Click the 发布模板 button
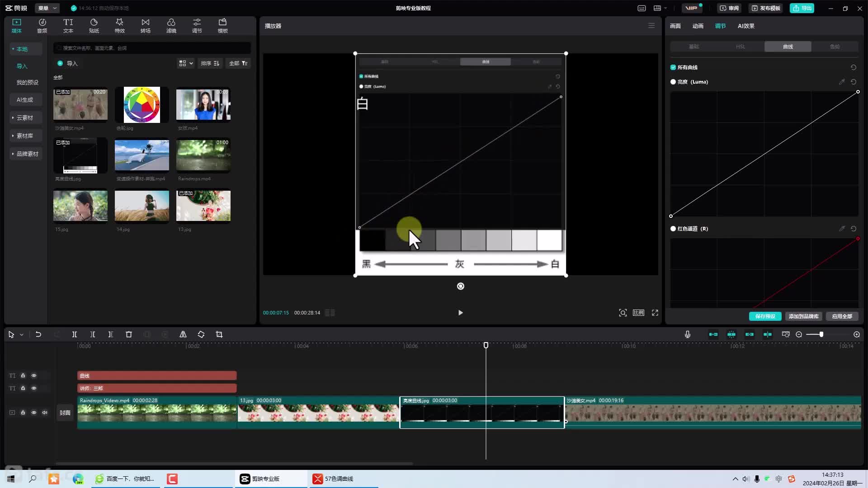Screen dimensions: 868x488 pos(766,8)
